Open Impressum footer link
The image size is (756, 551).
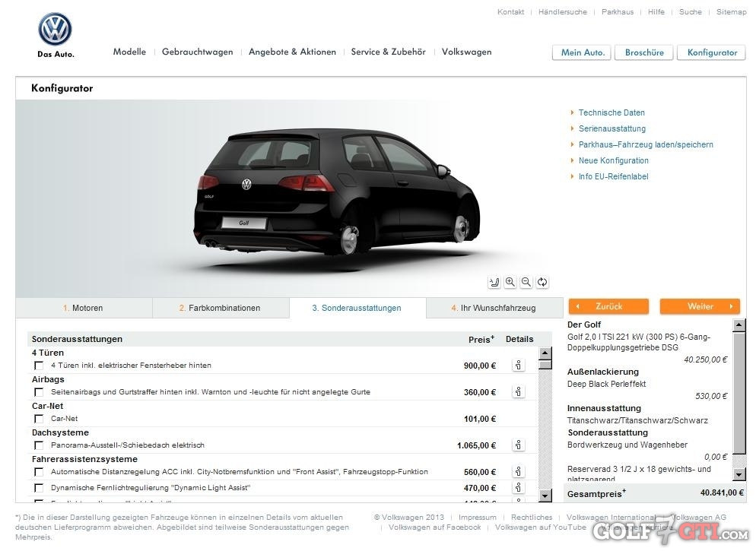pyautogui.click(x=478, y=518)
